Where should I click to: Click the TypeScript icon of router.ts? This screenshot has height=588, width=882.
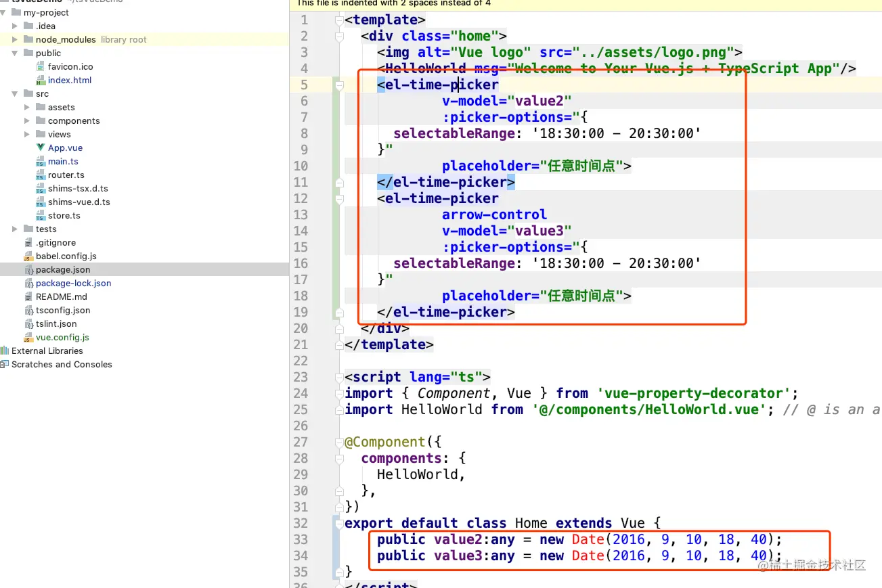pyautogui.click(x=41, y=175)
